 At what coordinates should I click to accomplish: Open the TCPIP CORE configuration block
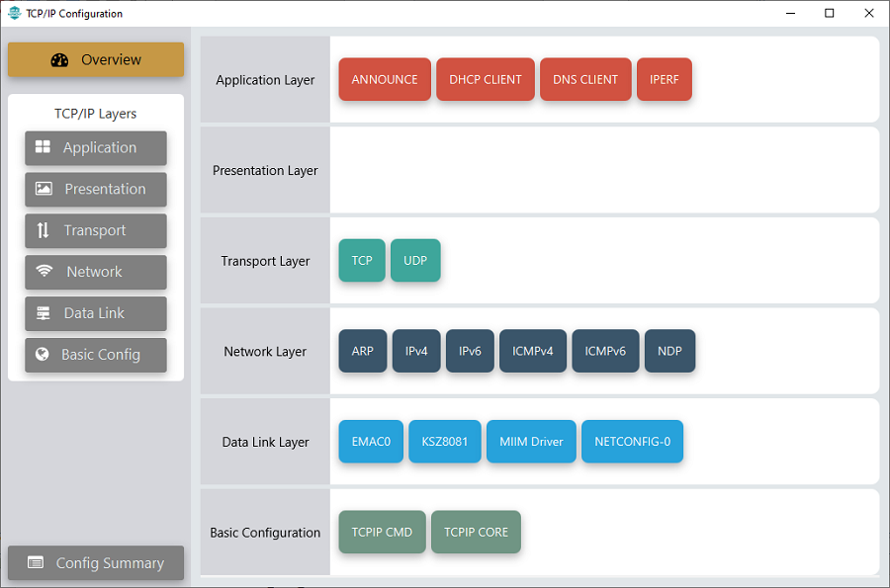click(x=476, y=533)
